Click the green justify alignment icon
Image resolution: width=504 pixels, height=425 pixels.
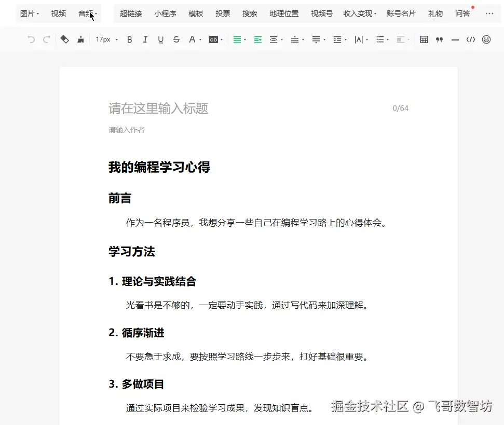pos(237,39)
